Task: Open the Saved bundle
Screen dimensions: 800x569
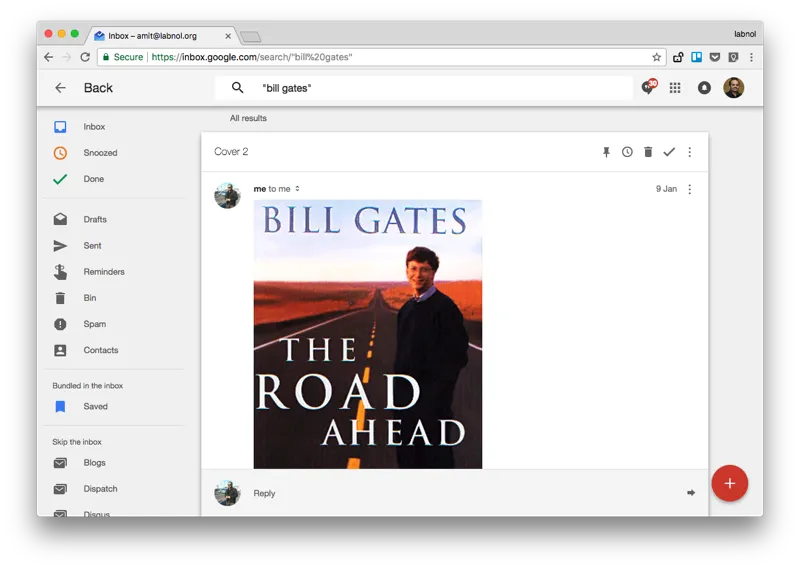Action: click(x=95, y=407)
